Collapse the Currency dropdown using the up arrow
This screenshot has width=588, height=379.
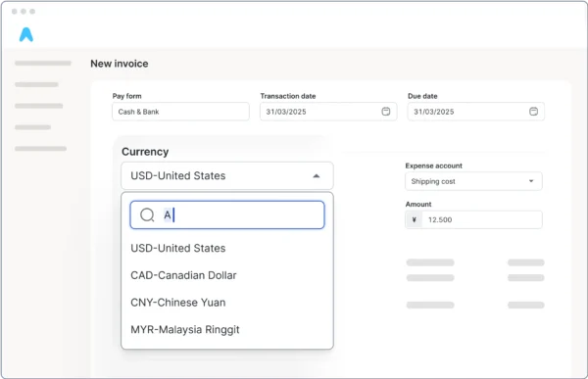[x=317, y=176]
